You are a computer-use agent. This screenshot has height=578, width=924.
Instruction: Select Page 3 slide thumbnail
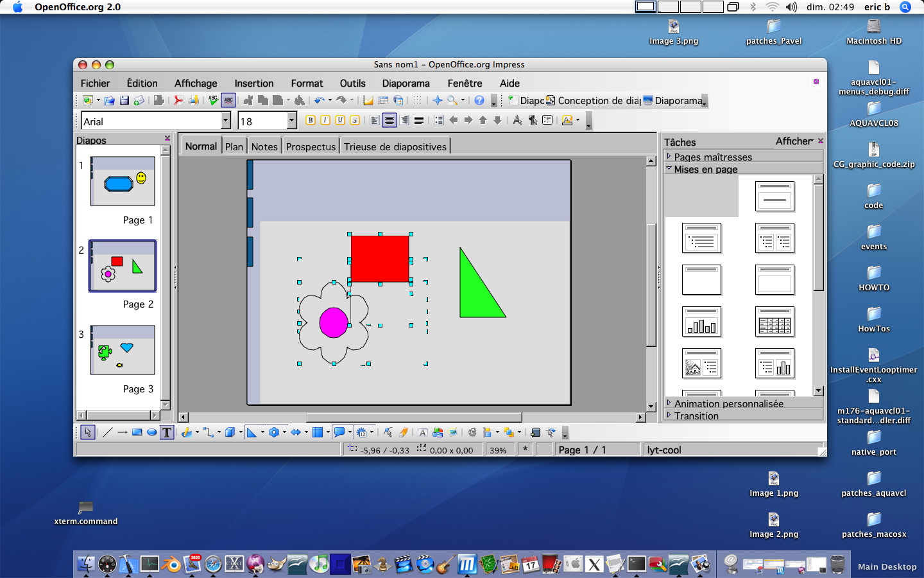click(123, 350)
